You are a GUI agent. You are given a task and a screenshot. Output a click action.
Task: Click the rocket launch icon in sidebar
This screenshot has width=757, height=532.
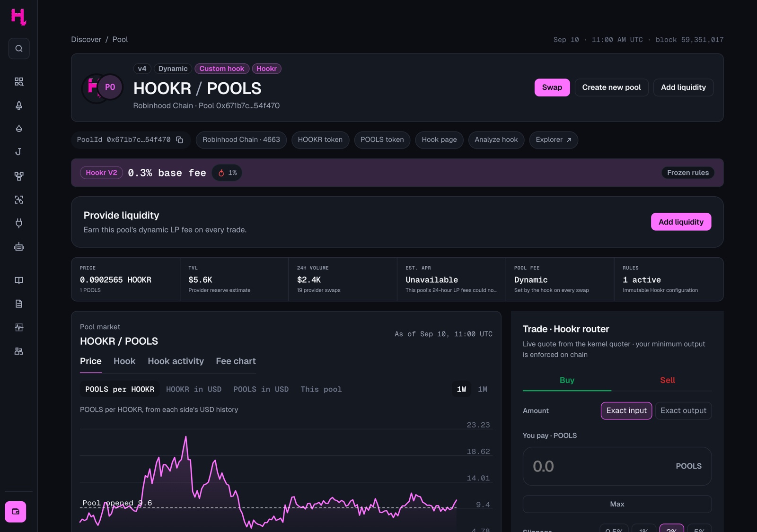[19, 105]
